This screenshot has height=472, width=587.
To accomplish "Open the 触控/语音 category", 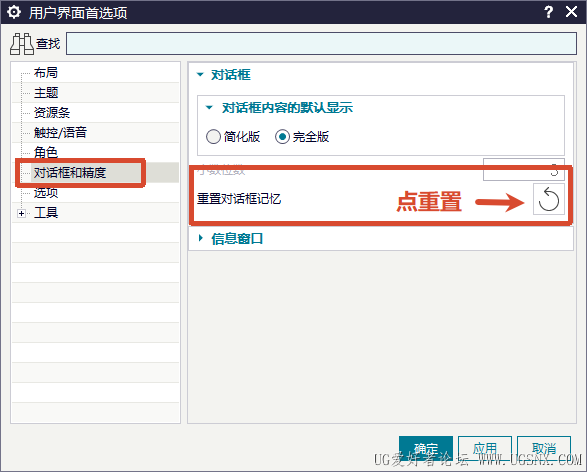I will 60,133.
